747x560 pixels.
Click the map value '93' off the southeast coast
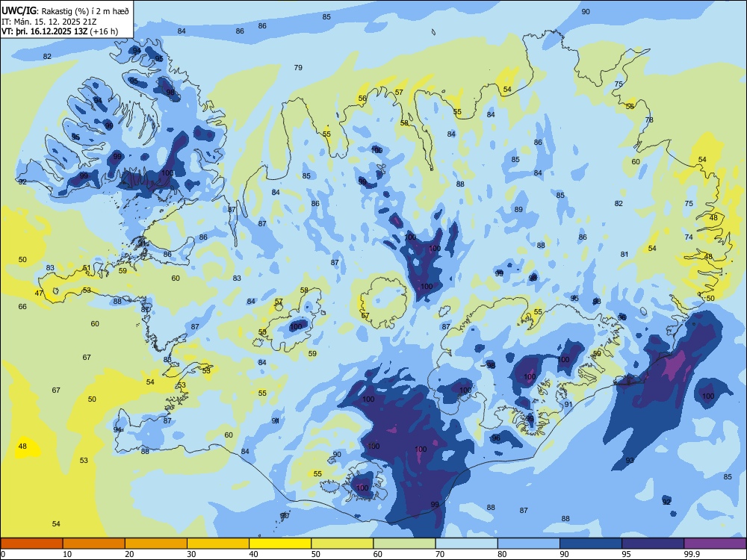pos(630,460)
